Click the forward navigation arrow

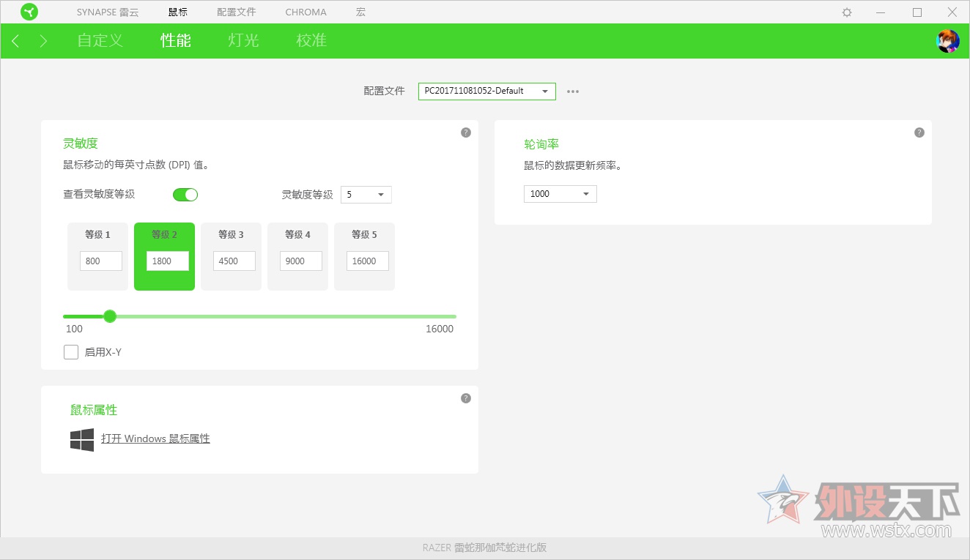coord(42,41)
